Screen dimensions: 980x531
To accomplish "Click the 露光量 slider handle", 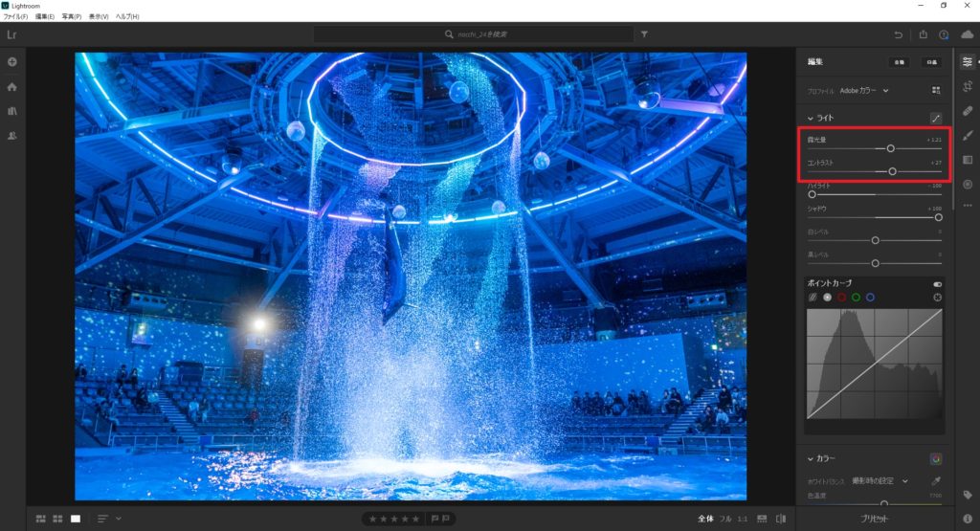I will pos(890,148).
